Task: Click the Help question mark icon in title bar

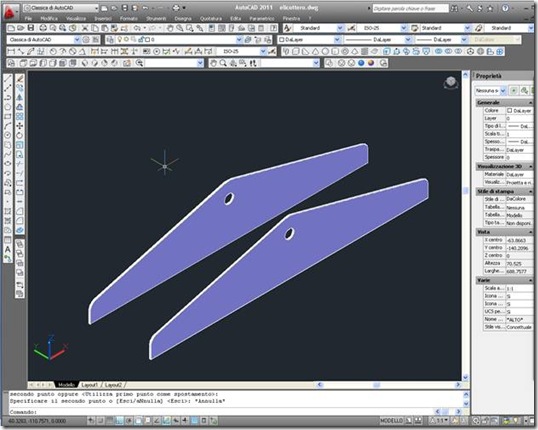Action: pos(505,8)
